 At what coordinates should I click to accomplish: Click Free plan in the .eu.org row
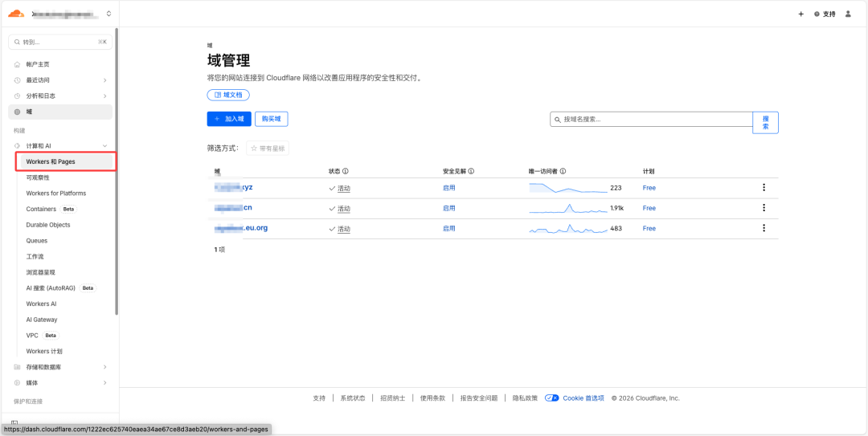pos(649,229)
